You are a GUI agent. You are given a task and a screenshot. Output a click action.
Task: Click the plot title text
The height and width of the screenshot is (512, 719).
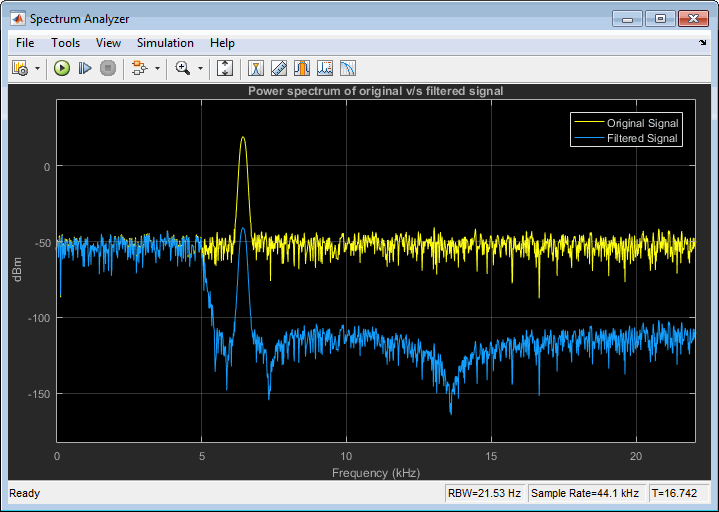pyautogui.click(x=375, y=91)
